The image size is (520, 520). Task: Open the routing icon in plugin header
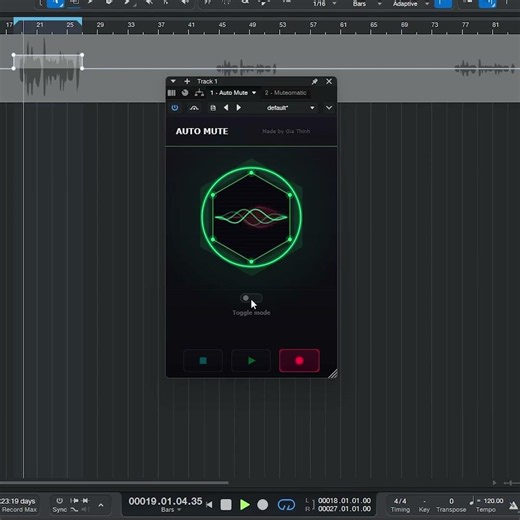[199, 93]
